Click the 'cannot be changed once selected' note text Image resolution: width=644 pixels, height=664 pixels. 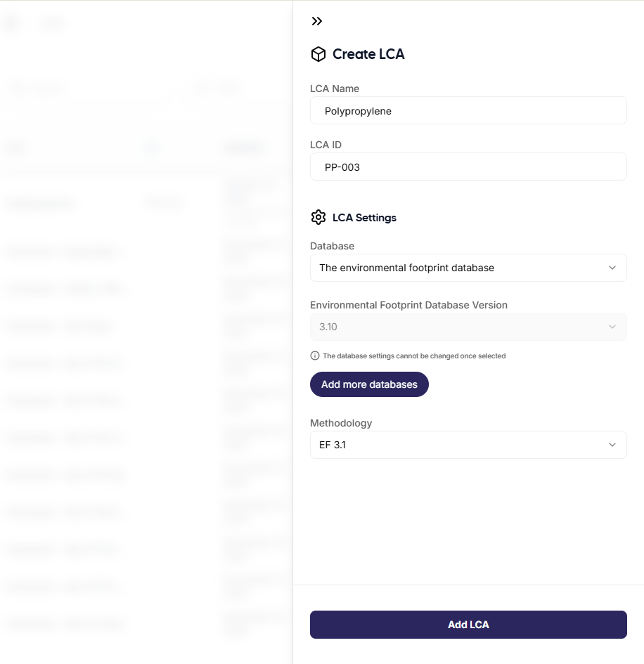(414, 356)
